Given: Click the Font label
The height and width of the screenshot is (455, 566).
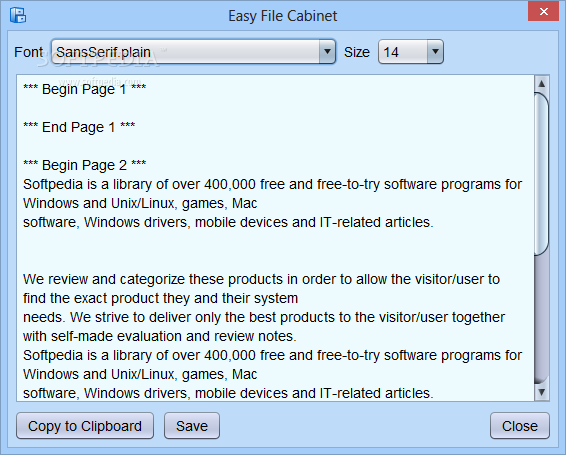Looking at the screenshot, I should 29,52.
